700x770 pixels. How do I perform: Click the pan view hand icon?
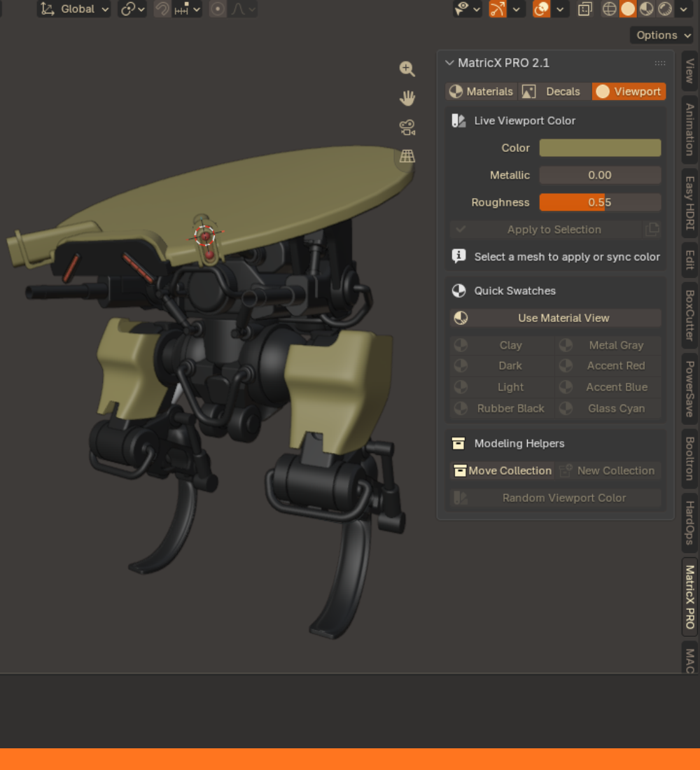click(x=407, y=98)
